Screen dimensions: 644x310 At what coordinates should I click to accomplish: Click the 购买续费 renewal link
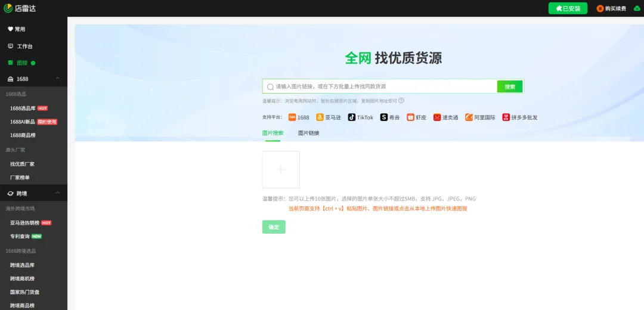click(615, 8)
